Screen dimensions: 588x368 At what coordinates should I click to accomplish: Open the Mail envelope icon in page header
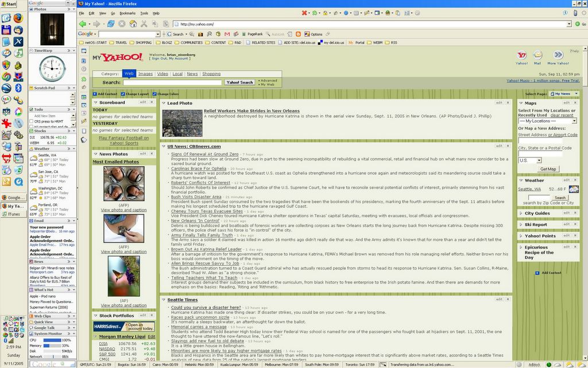tap(537, 55)
